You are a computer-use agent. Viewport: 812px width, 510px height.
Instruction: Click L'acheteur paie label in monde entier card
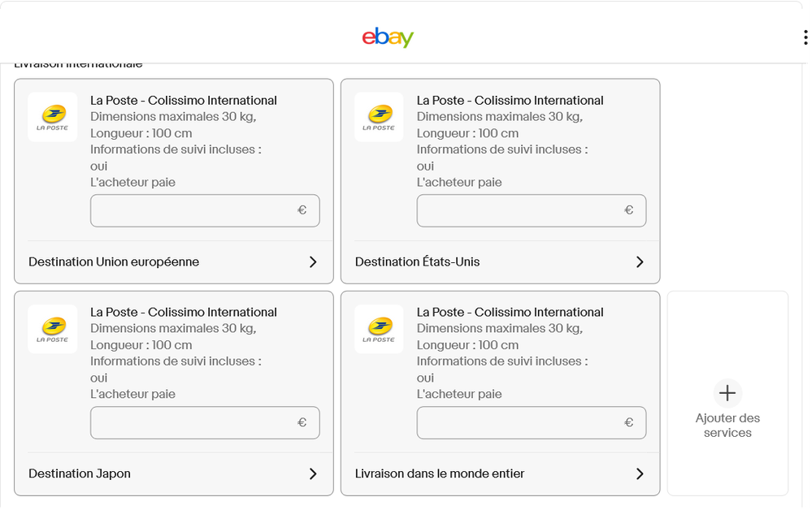459,394
